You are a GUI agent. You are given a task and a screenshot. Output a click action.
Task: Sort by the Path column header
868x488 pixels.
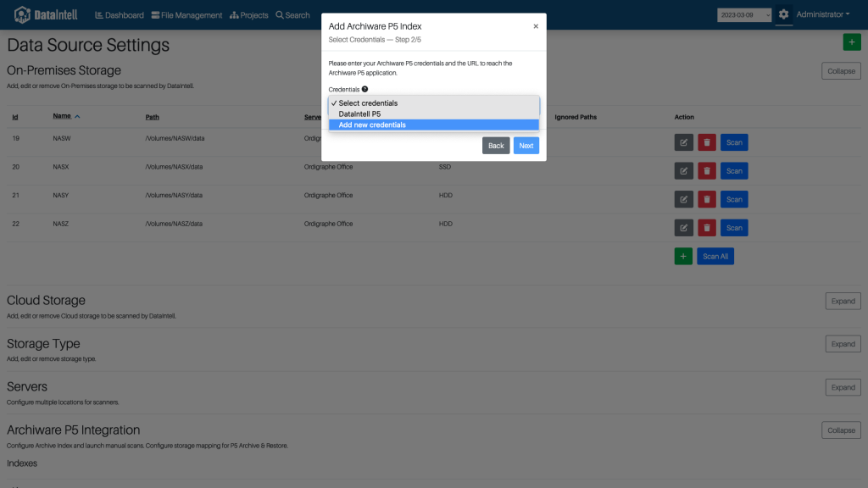(x=153, y=117)
